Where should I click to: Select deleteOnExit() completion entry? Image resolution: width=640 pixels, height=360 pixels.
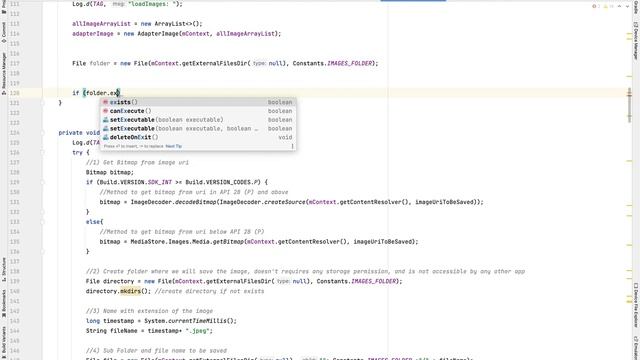(198, 137)
